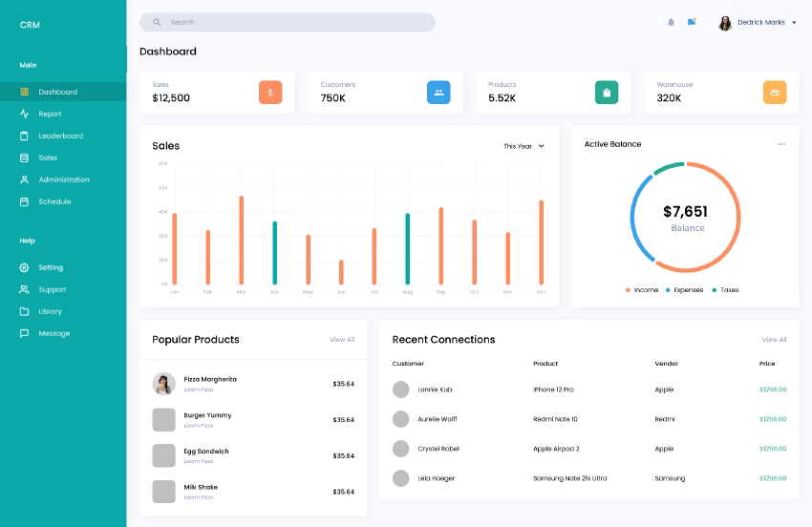Click View All in Popular Products
The height and width of the screenshot is (527, 812).
(x=342, y=340)
